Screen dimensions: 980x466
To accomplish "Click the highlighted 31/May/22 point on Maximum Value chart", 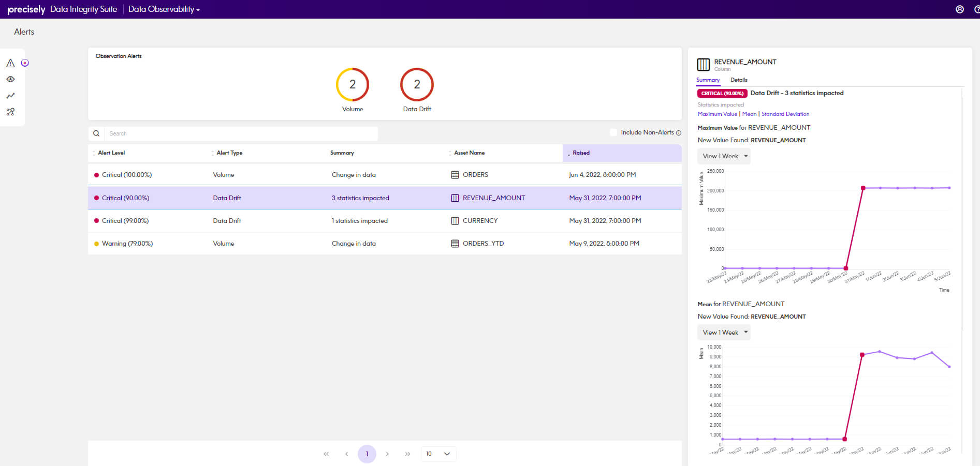I will pos(863,188).
